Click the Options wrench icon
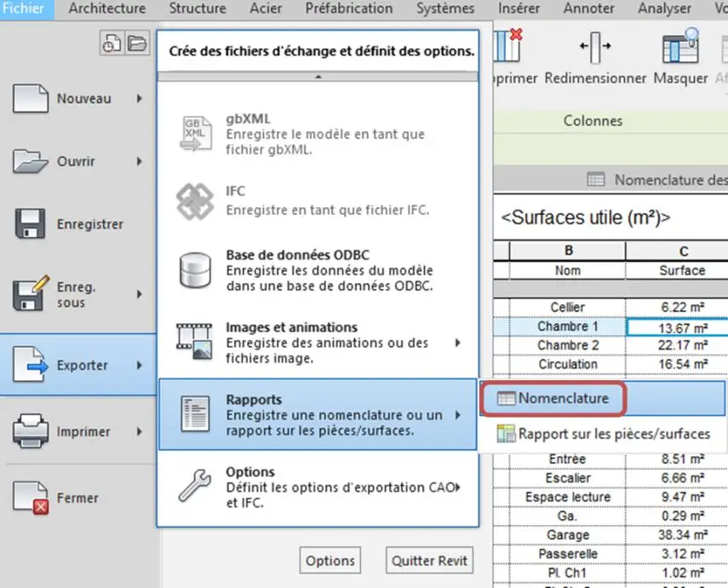Screen dimensions: 728x588 click(x=194, y=486)
